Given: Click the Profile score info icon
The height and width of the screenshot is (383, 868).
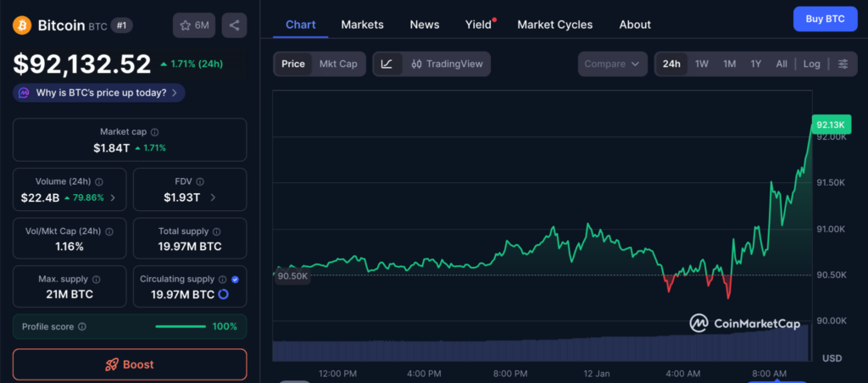Looking at the screenshot, I should click(x=81, y=326).
